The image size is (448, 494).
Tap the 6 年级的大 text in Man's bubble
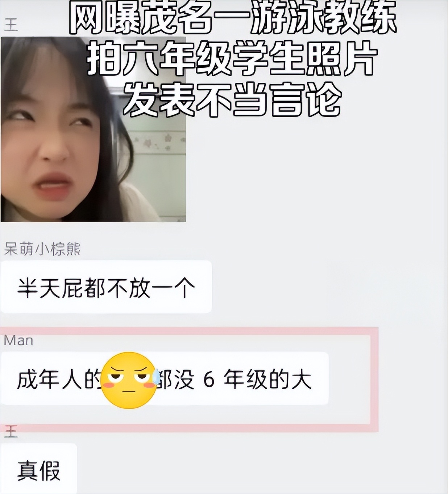point(258,379)
